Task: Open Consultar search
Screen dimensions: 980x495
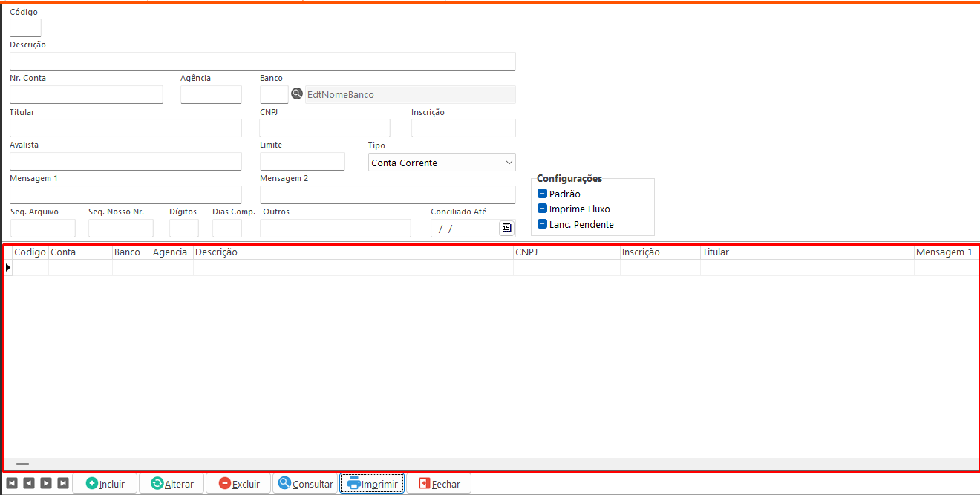Action: point(305,484)
